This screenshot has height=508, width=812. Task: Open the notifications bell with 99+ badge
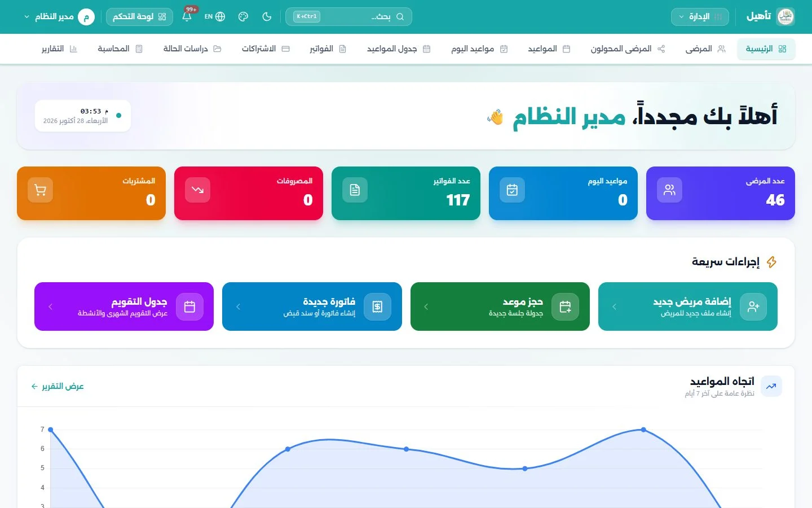187,16
